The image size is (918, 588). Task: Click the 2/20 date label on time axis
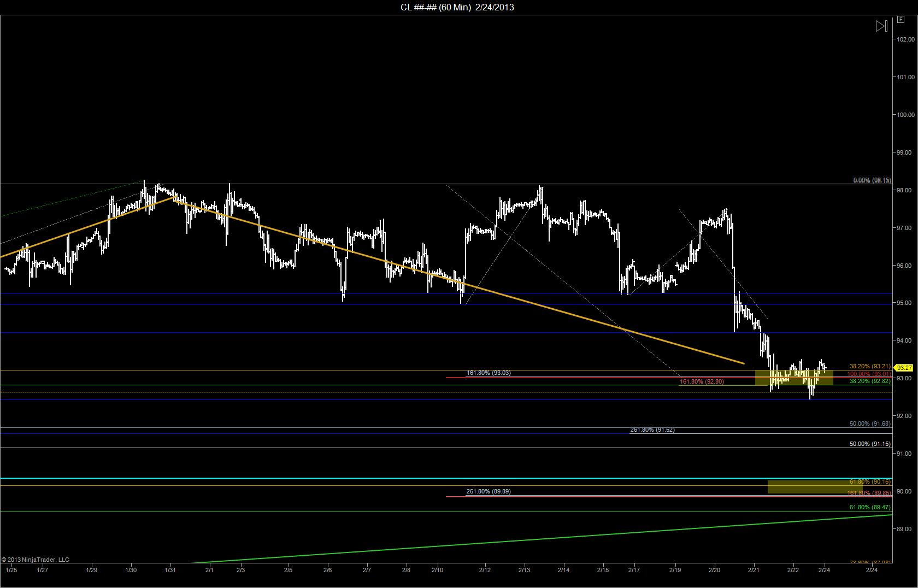714,570
